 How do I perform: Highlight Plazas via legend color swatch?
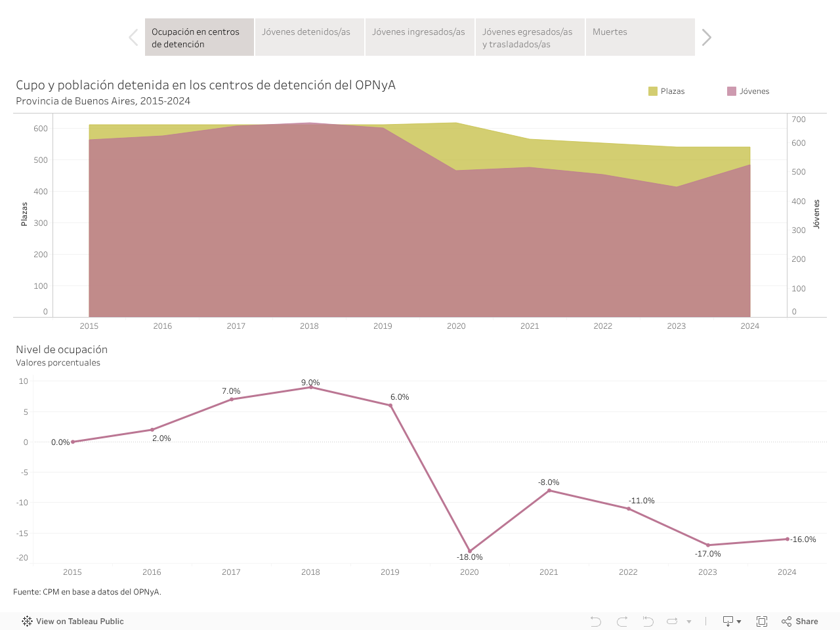(x=653, y=91)
